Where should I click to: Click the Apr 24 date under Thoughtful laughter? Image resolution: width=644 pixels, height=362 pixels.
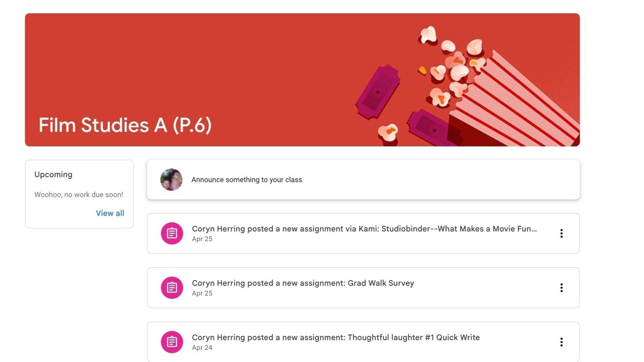202,348
